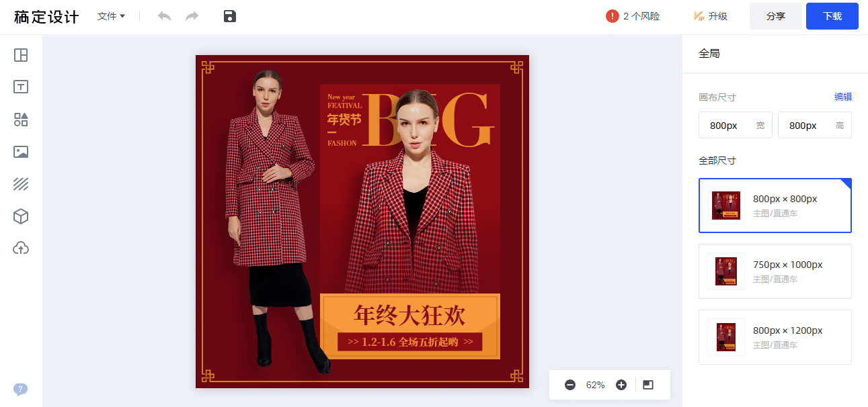Screen dimensions: 868x407
Task: Open the templates layout icon in sidebar
Action: pos(21,55)
